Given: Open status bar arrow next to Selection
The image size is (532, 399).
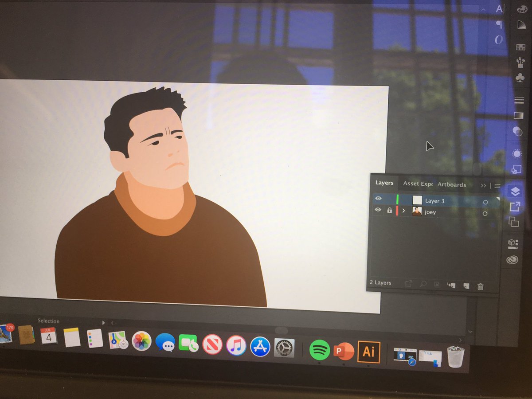Looking at the screenshot, I should [104, 322].
